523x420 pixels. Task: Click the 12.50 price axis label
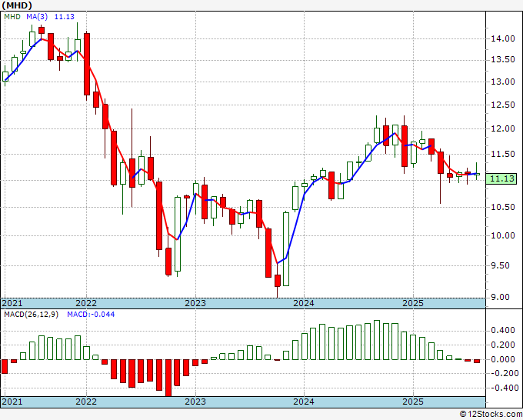click(503, 105)
